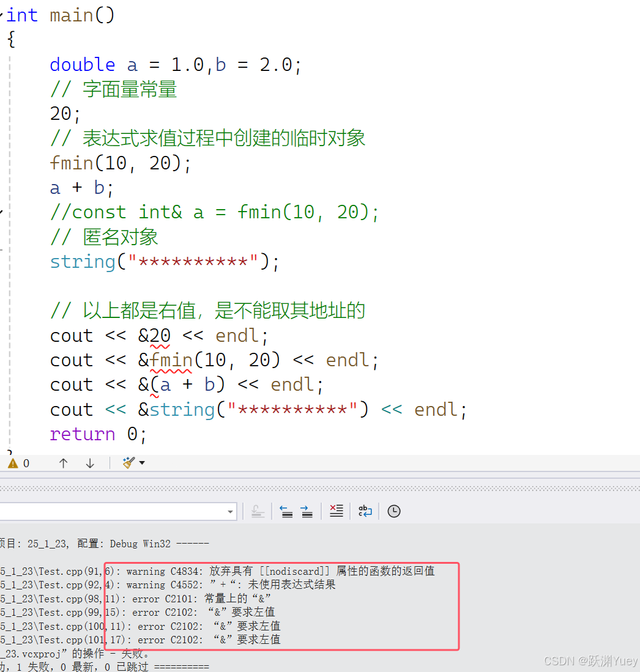Clear all output with the red-X list icon
This screenshot has width=640, height=672.
337,511
